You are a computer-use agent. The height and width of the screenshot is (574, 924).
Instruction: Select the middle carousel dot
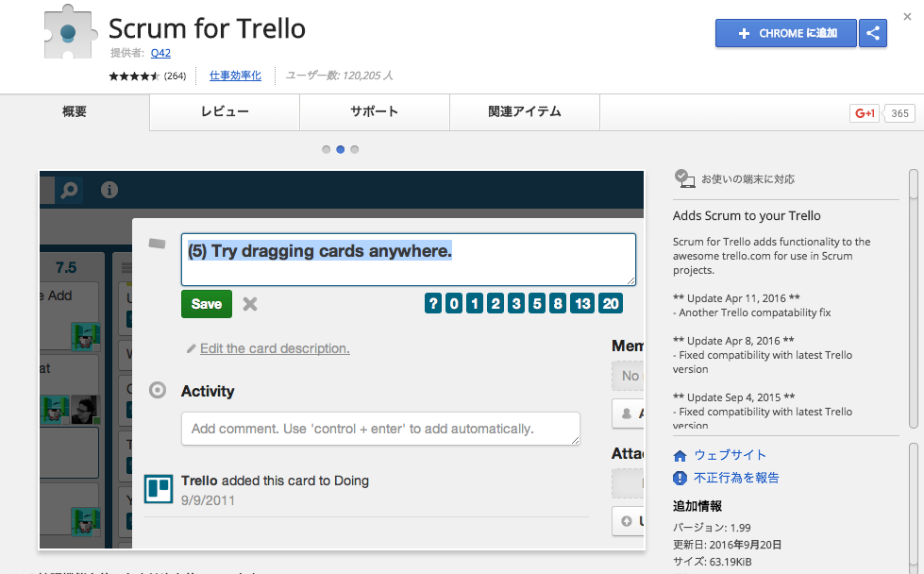pos(340,149)
